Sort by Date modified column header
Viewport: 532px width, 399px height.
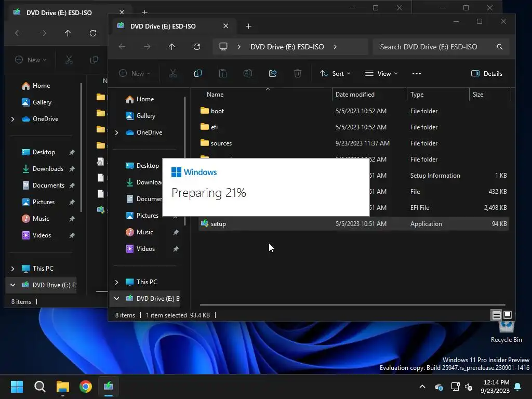pyautogui.click(x=355, y=95)
